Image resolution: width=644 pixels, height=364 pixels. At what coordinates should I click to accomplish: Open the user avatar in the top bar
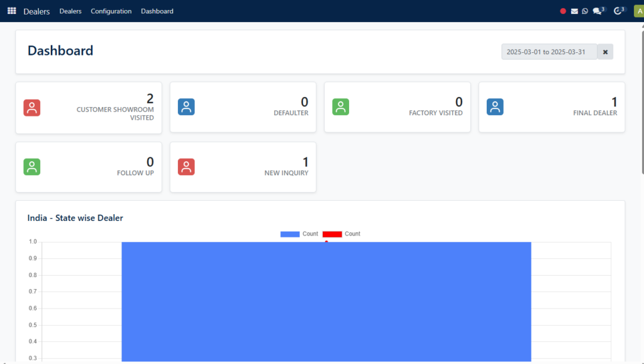click(639, 11)
